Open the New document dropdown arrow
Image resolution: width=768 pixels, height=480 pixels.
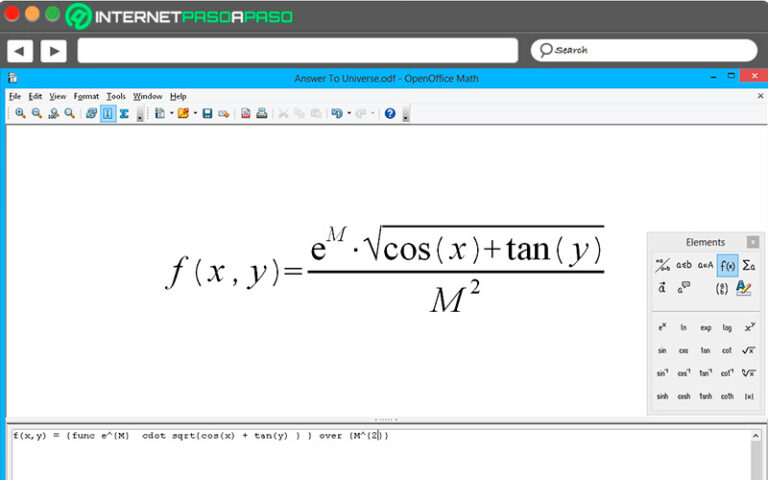171,114
